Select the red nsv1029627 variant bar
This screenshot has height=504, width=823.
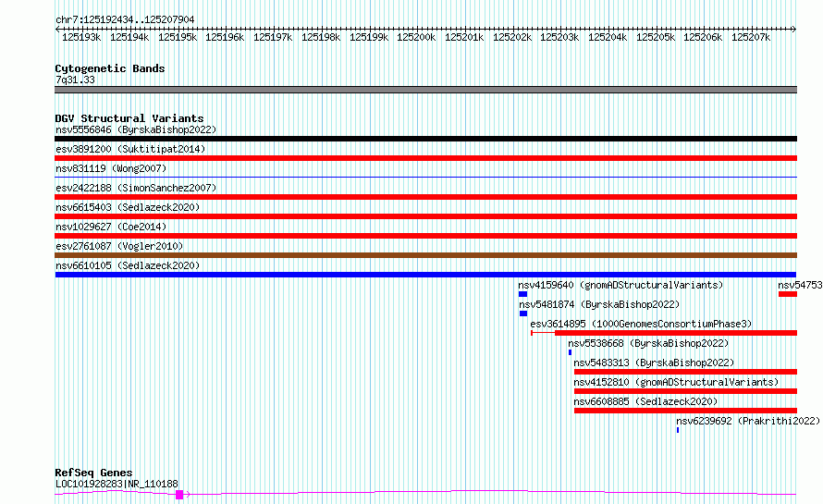click(425, 236)
